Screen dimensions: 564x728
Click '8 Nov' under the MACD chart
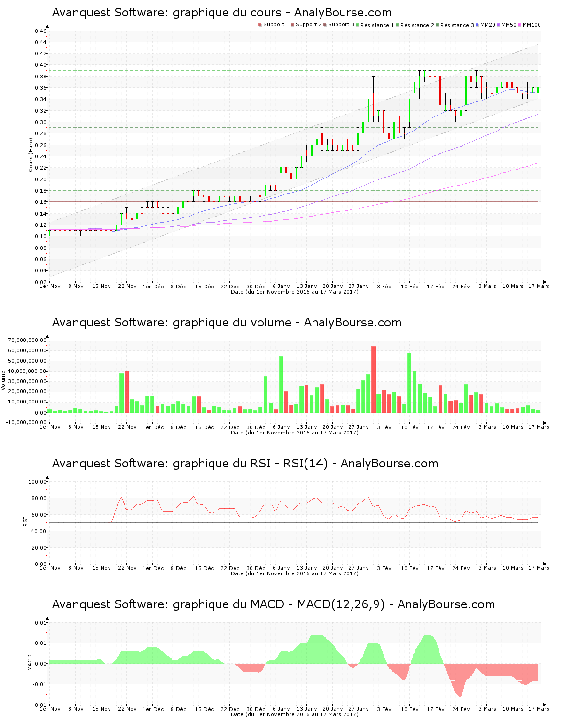(x=76, y=709)
